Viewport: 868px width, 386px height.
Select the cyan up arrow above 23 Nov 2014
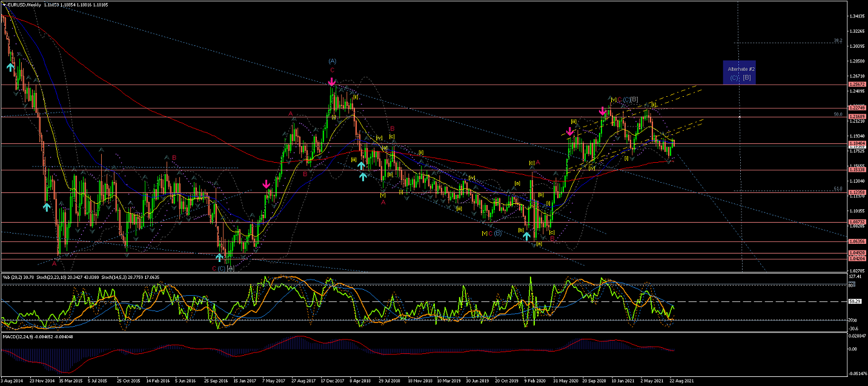47,207
